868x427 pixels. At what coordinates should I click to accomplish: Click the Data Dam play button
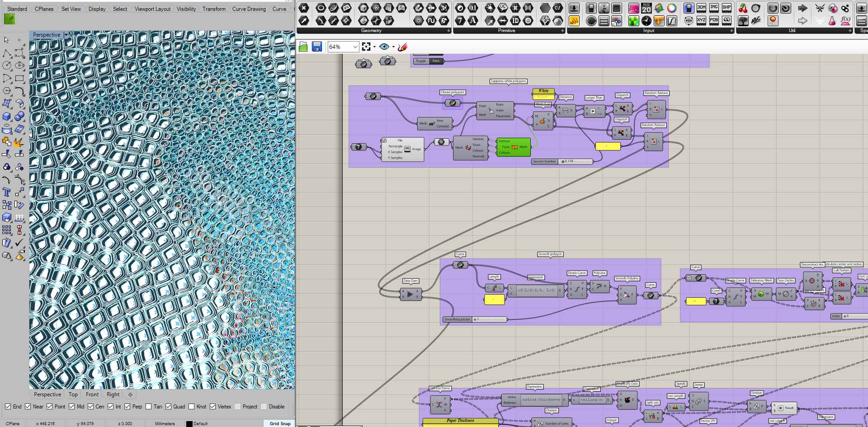pyautogui.click(x=410, y=294)
